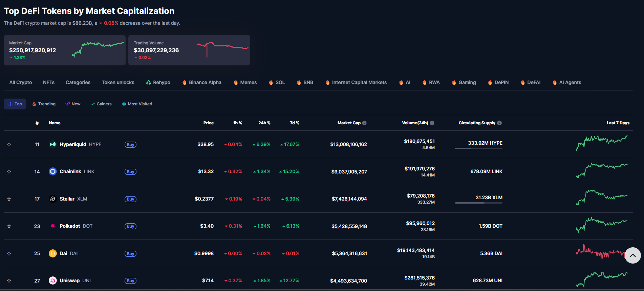Click the AI Agents flame icon
Viewport: 644px width, 291px height.
(x=555, y=82)
